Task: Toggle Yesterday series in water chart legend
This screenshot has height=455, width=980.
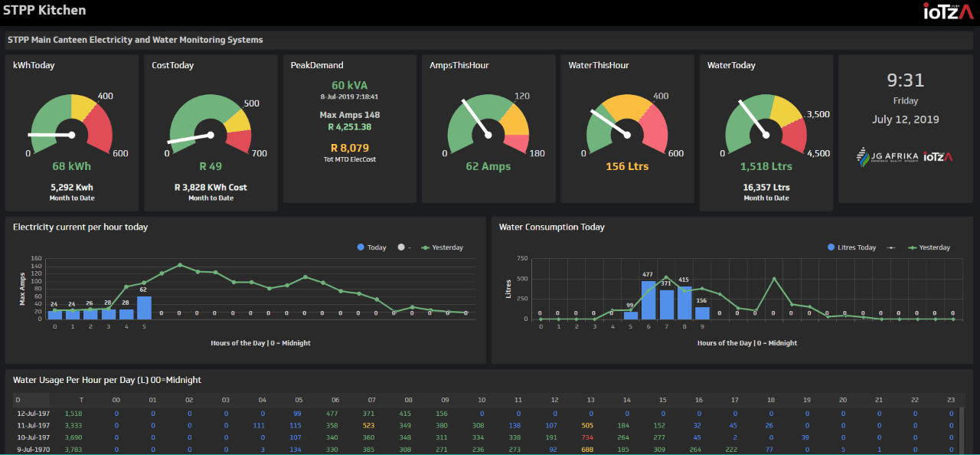Action: (x=929, y=247)
